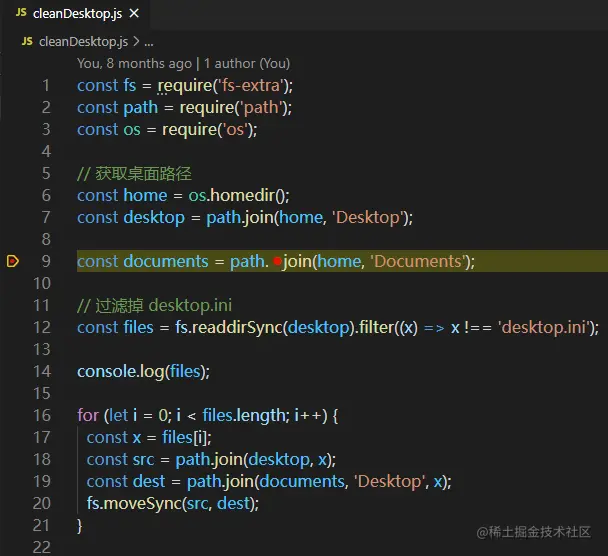Click the 'for' keyword on line 16

click(88, 416)
